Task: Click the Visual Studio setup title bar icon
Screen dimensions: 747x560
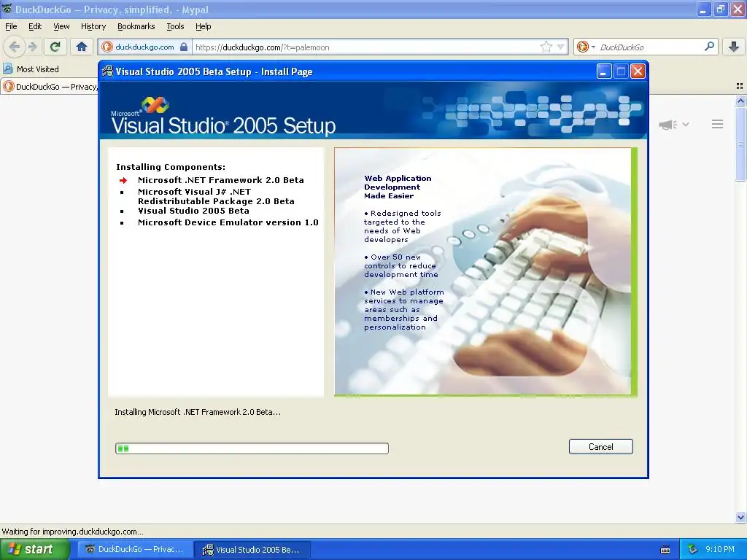Action: tap(108, 71)
